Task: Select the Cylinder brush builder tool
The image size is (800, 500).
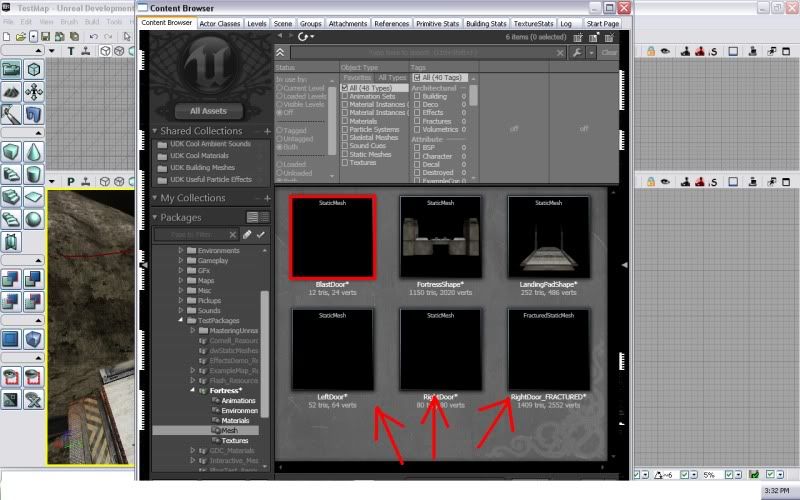Action: (33, 174)
